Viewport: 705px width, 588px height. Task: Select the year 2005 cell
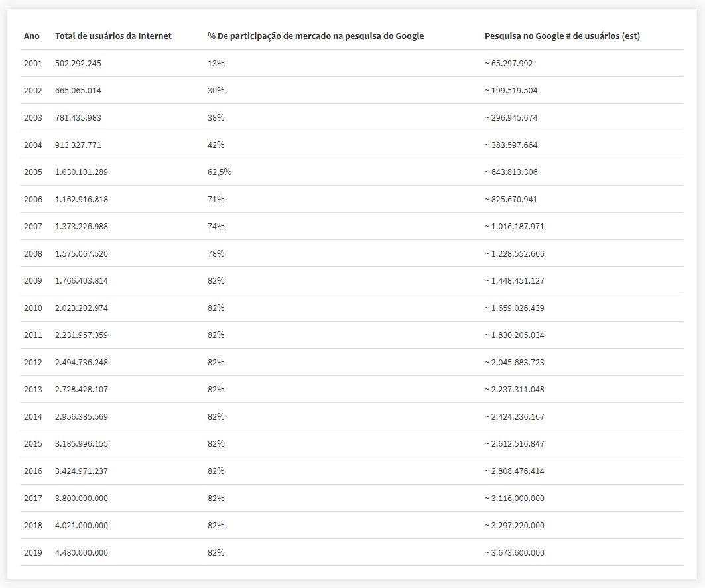click(32, 172)
